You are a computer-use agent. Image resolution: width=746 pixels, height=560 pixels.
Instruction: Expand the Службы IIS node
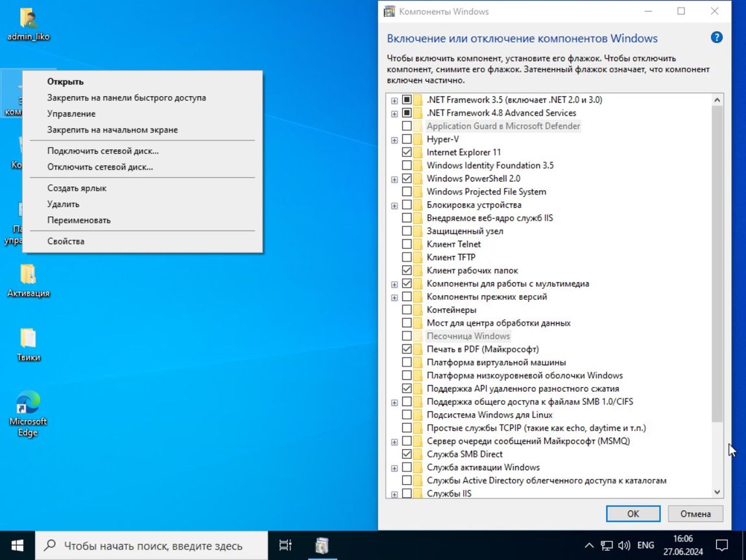coord(394,495)
